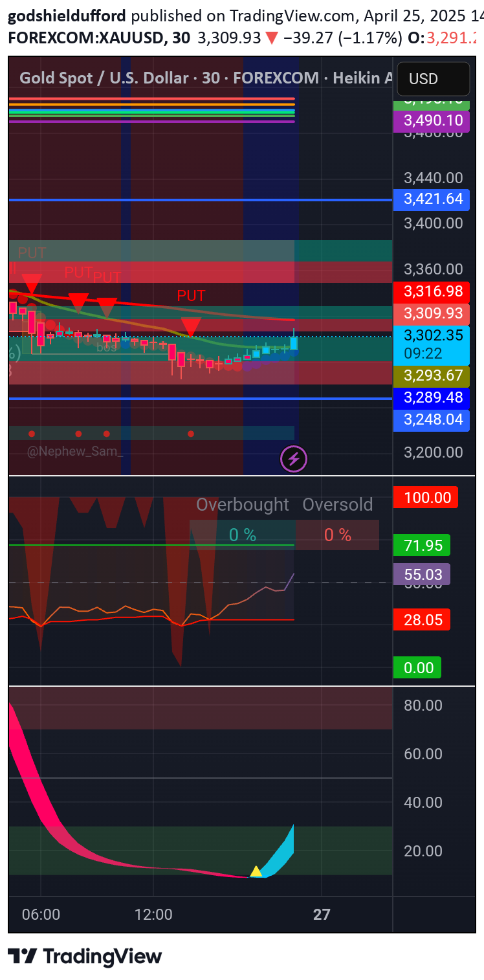This screenshot has width=484, height=980.
Task: Click the Overbought 0 % box
Action: [x=243, y=535]
